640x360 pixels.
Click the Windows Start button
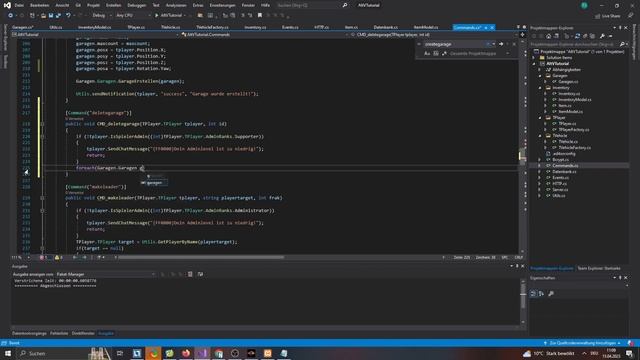[x=8, y=353]
